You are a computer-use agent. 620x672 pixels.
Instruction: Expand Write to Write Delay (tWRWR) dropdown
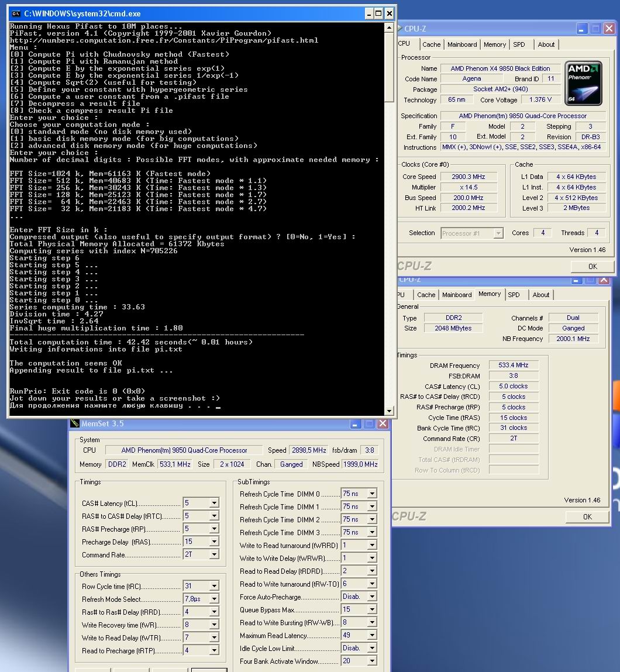372,558
